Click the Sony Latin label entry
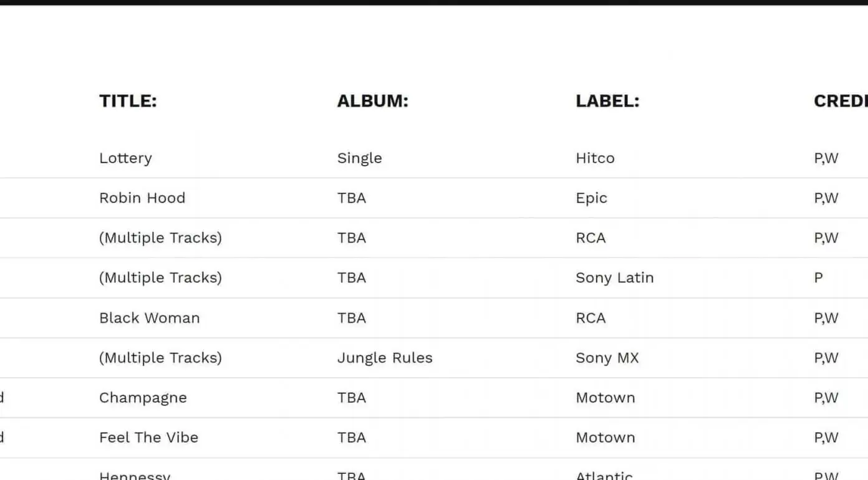This screenshot has width=868, height=480. pos(614,278)
